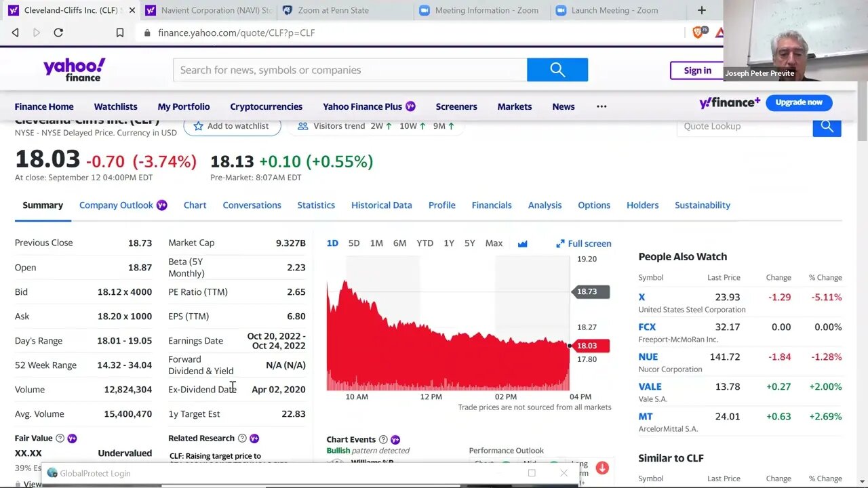Set chart range to YTD
Image resolution: width=868 pixels, height=488 pixels.
pos(425,243)
